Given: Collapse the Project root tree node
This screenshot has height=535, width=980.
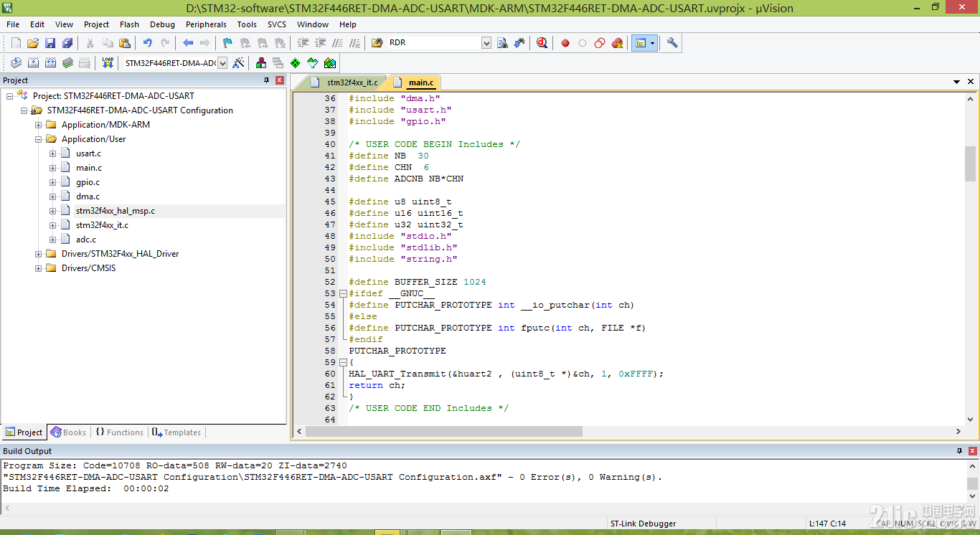Looking at the screenshot, I should coord(10,96).
